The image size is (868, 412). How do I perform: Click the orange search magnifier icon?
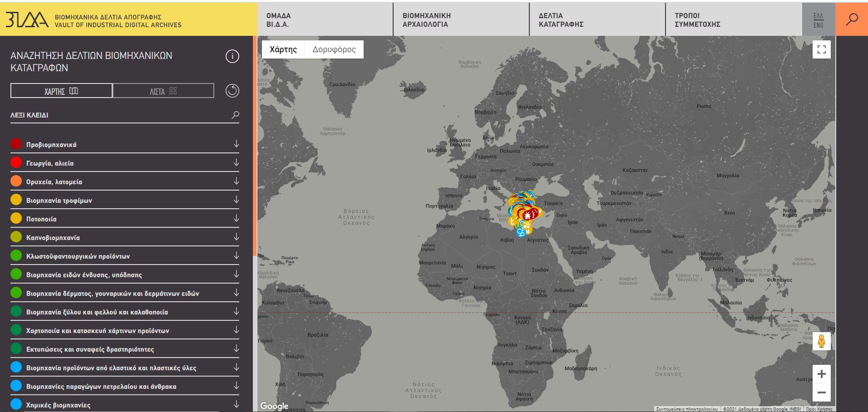[852, 20]
